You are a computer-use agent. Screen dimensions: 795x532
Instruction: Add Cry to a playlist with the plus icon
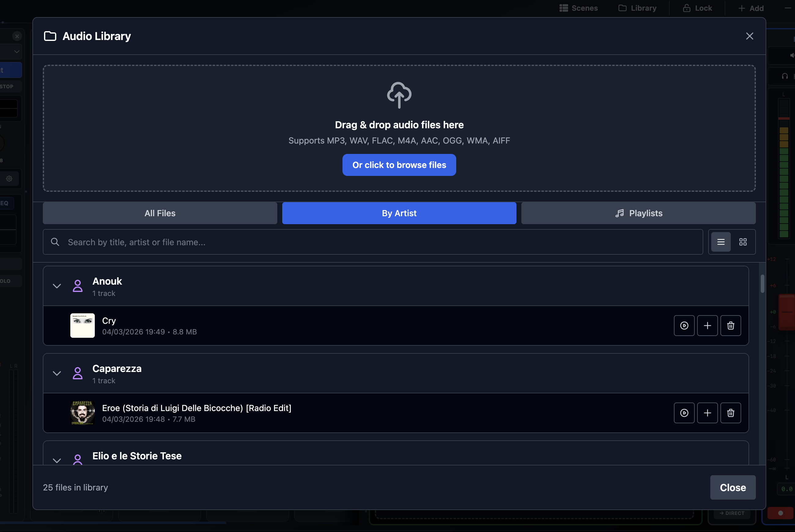coord(707,325)
